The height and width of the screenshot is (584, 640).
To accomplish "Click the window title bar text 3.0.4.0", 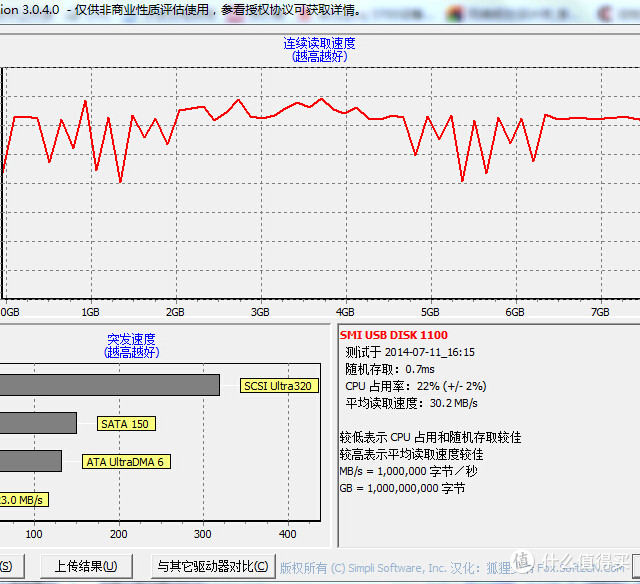I will click(x=41, y=10).
